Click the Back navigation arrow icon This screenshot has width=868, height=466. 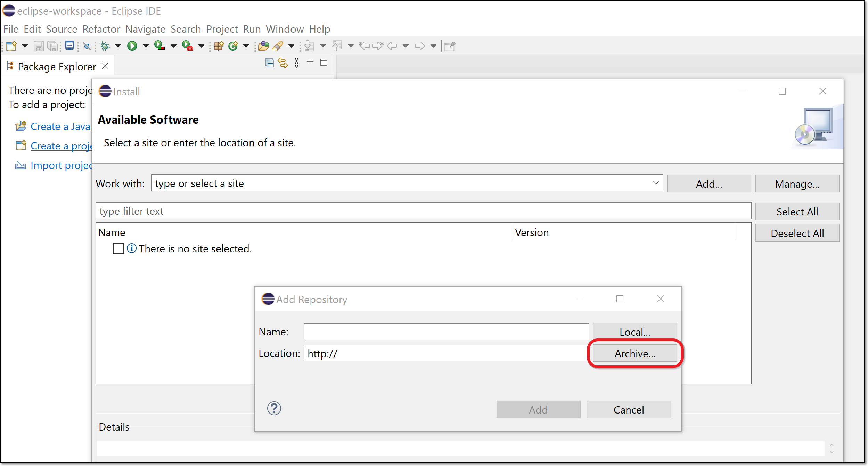click(x=392, y=46)
